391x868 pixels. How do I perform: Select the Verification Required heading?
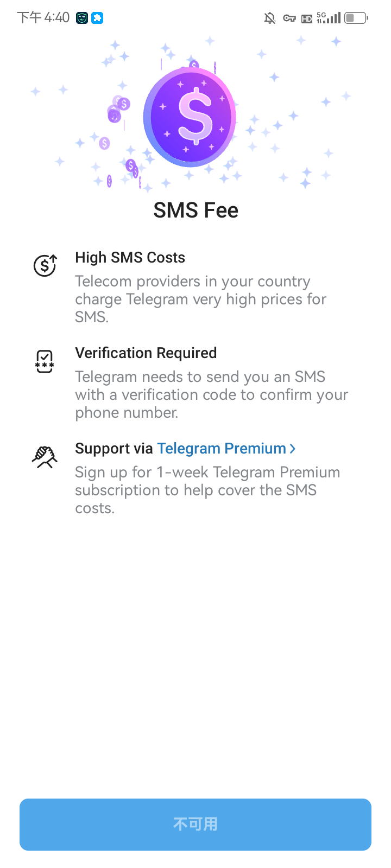point(146,353)
